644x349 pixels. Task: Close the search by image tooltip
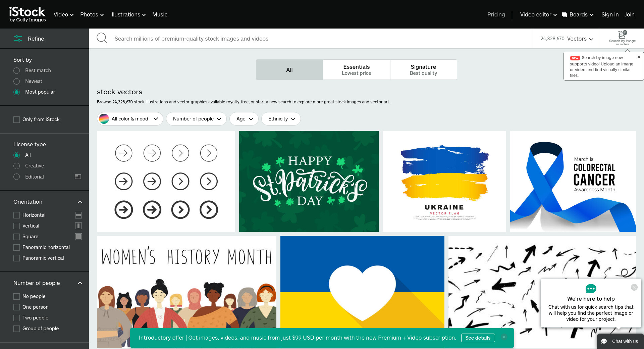[x=639, y=57]
